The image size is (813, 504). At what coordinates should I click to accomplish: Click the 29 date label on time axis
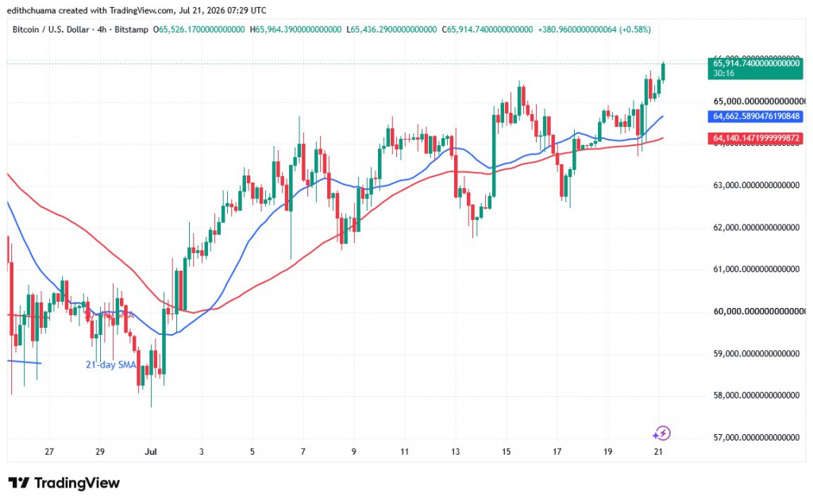(x=100, y=452)
